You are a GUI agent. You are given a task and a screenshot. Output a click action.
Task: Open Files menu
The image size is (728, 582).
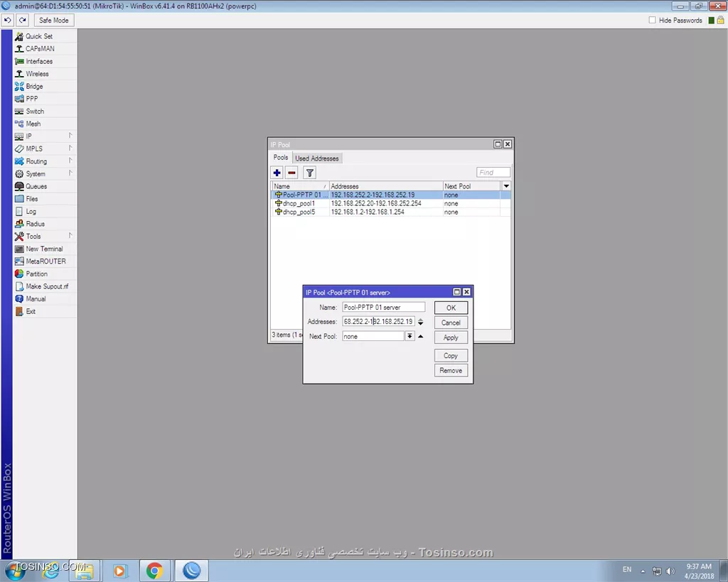coord(31,199)
